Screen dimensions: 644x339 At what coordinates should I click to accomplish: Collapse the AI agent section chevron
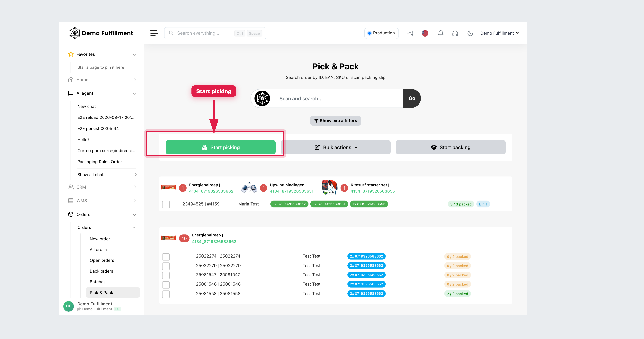point(134,93)
